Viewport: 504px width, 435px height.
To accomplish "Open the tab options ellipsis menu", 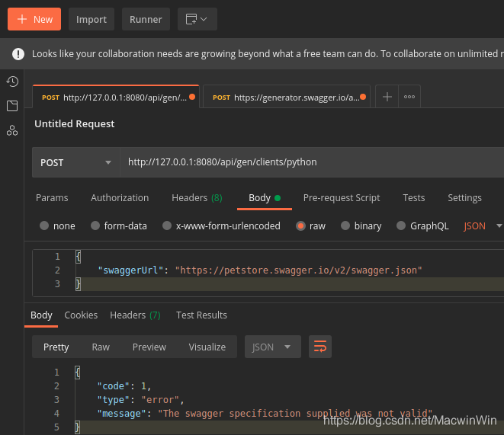I will (x=409, y=97).
